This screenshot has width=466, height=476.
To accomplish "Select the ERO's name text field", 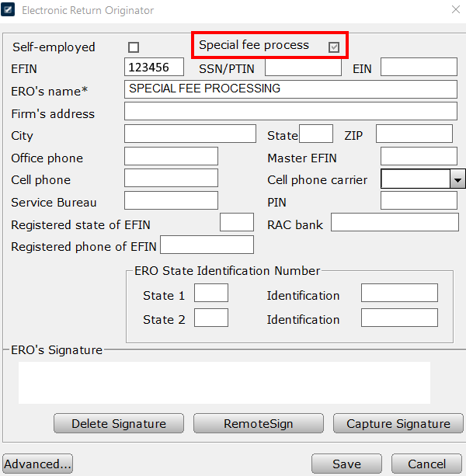I will [290, 89].
